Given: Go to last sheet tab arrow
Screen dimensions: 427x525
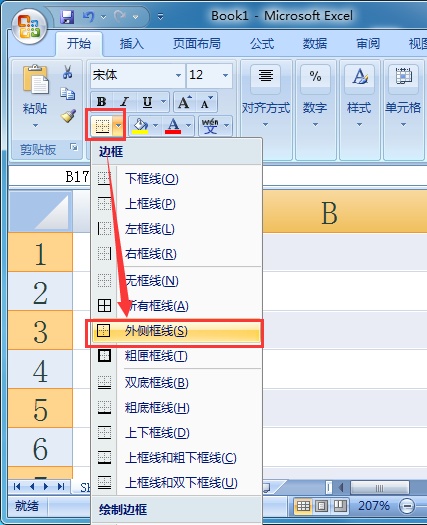Looking at the screenshot, I should click(61, 486).
